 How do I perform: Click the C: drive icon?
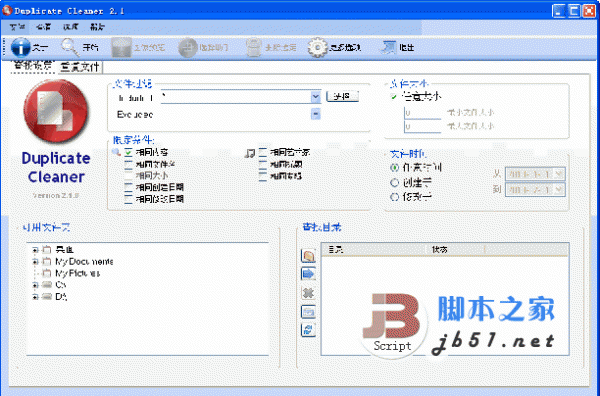(46, 285)
